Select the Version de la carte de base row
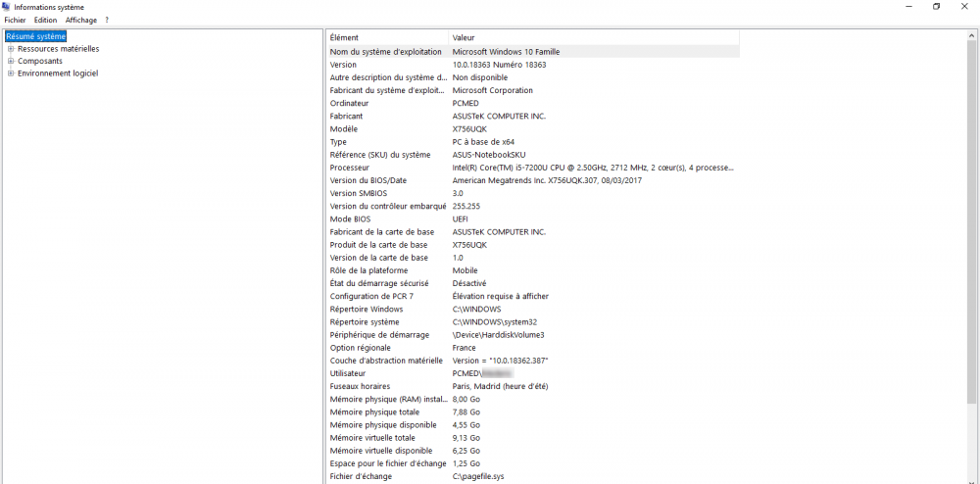The width and height of the screenshot is (980, 484). click(533, 258)
